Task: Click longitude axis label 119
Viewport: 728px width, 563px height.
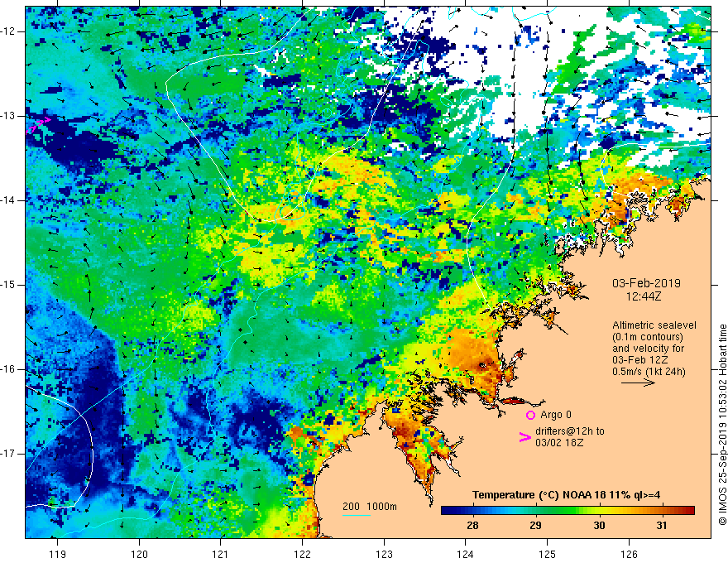Action: 58,554
